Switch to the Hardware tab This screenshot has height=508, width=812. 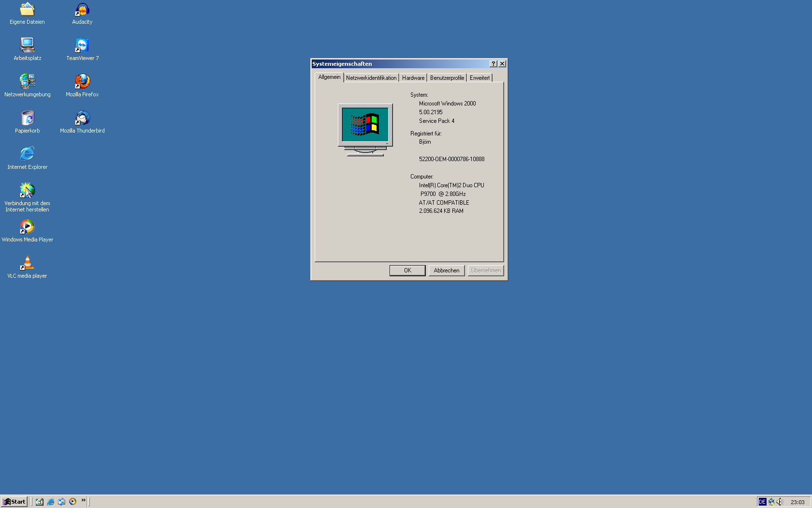pyautogui.click(x=413, y=78)
